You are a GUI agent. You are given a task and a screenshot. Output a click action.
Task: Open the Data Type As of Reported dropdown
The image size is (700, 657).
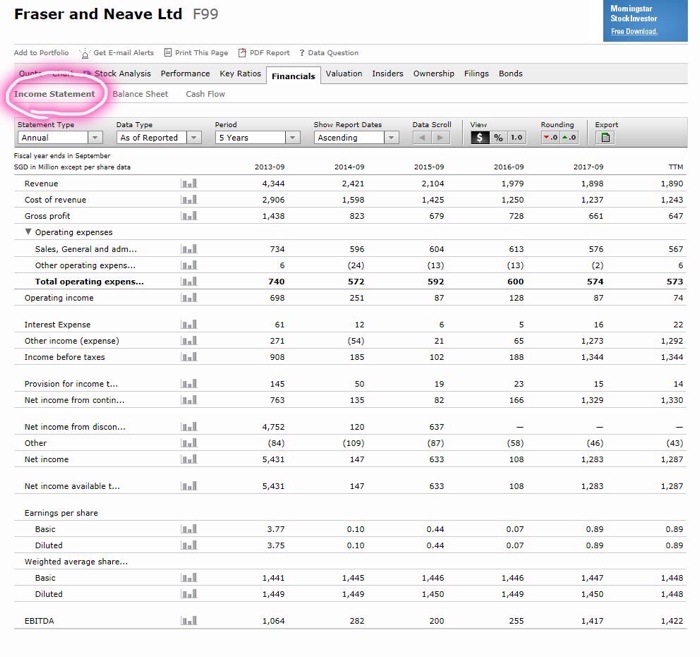159,137
